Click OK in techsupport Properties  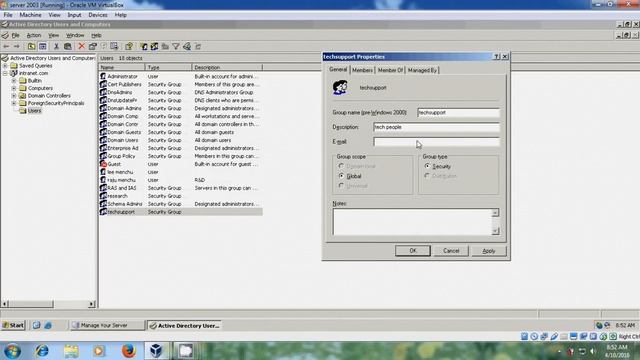(413, 251)
